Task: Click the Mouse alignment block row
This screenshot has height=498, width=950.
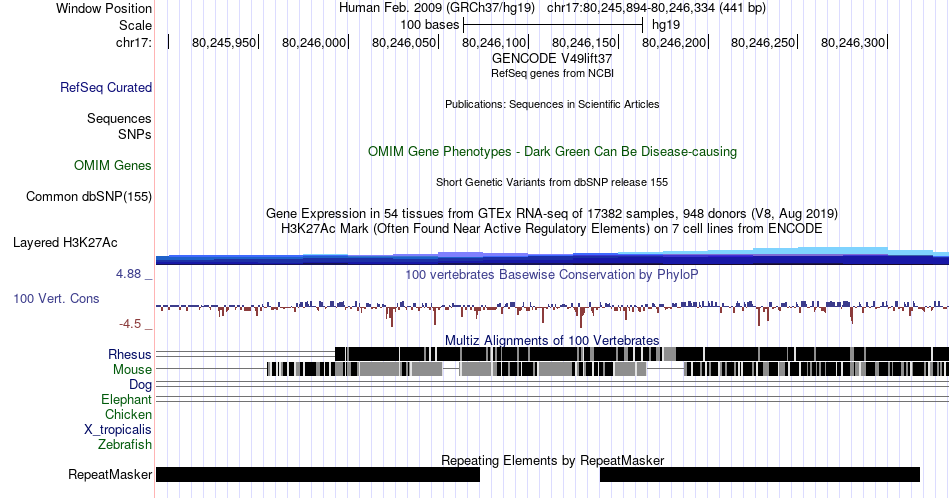Action: [607, 369]
